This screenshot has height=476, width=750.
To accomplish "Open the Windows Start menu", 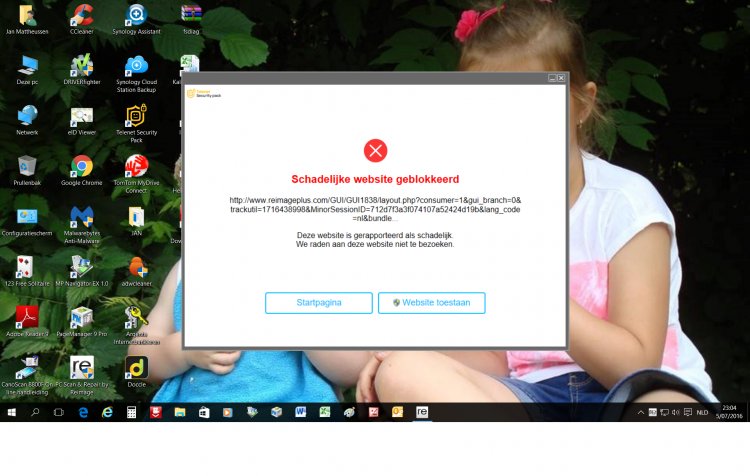I will coord(11,412).
